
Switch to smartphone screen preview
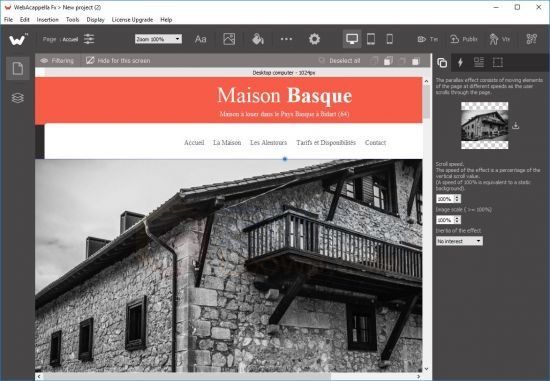pyautogui.click(x=389, y=39)
